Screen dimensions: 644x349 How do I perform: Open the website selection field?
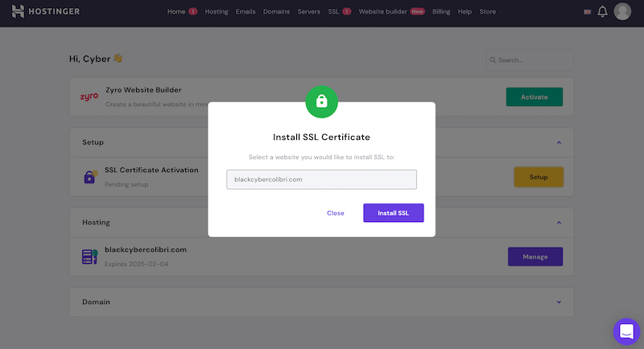coord(321,179)
